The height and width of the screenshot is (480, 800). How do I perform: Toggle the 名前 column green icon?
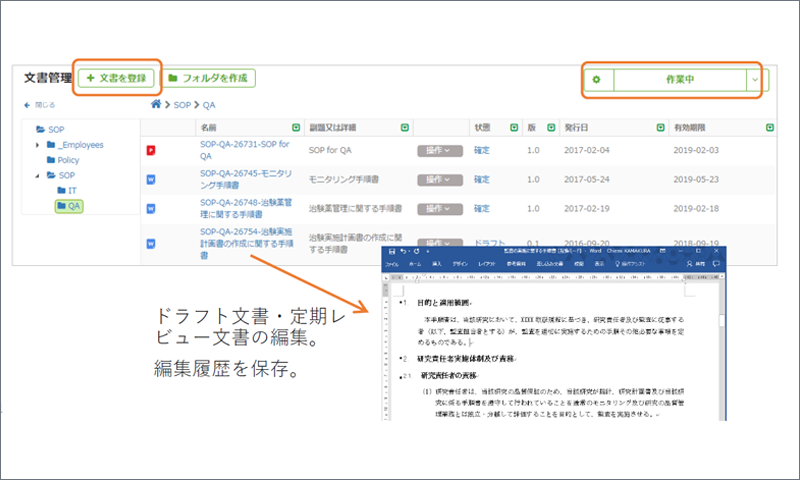pyautogui.click(x=296, y=128)
